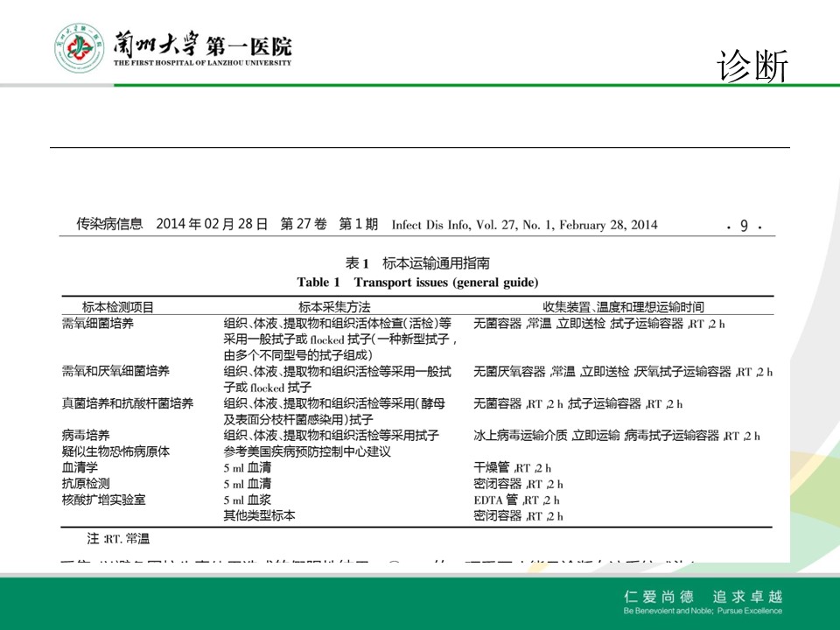Click the journal name "传染病信息"

click(x=110, y=224)
